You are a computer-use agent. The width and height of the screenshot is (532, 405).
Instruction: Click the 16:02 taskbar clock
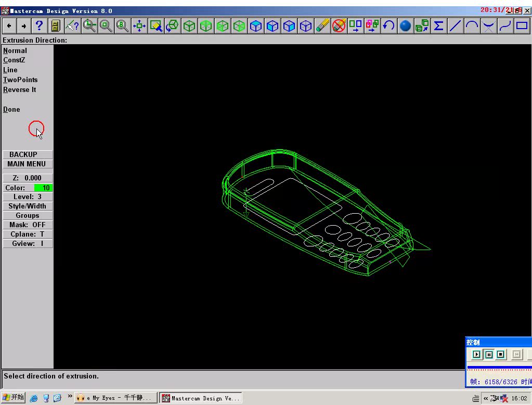[519, 398]
